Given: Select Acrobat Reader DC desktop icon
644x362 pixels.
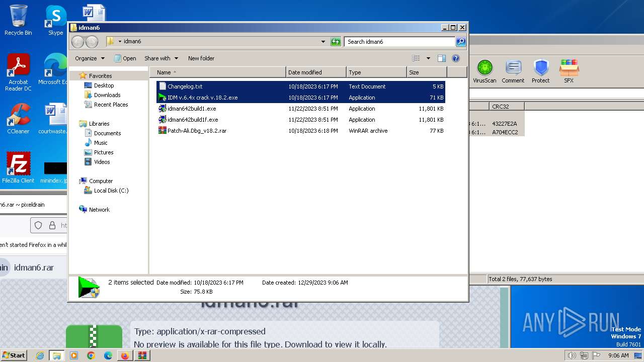Looking at the screenshot, I should pos(18,72).
